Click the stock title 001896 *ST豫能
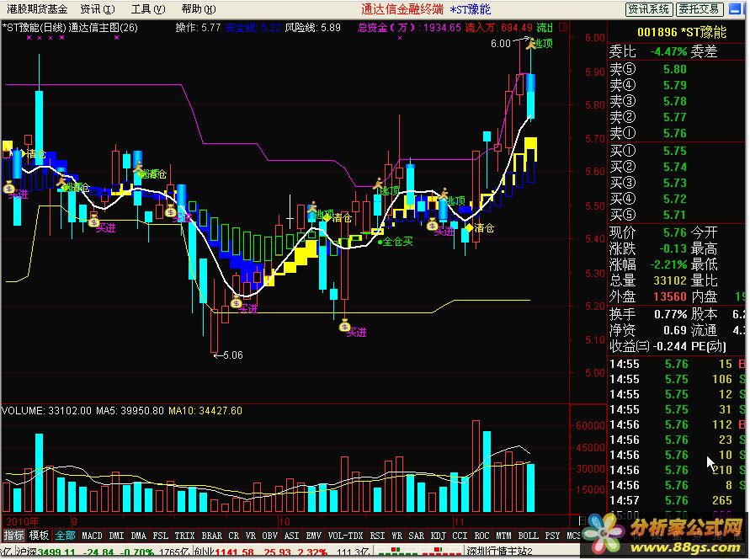The width and height of the screenshot is (750, 560). [682, 32]
